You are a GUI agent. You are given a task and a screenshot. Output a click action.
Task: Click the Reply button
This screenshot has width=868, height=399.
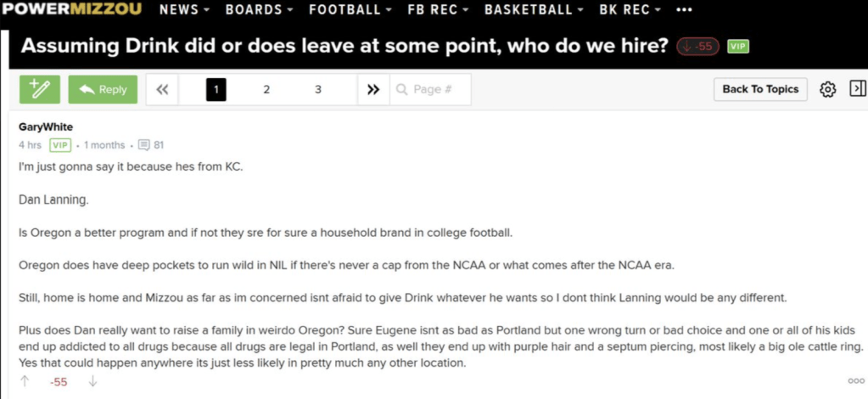coord(103,89)
